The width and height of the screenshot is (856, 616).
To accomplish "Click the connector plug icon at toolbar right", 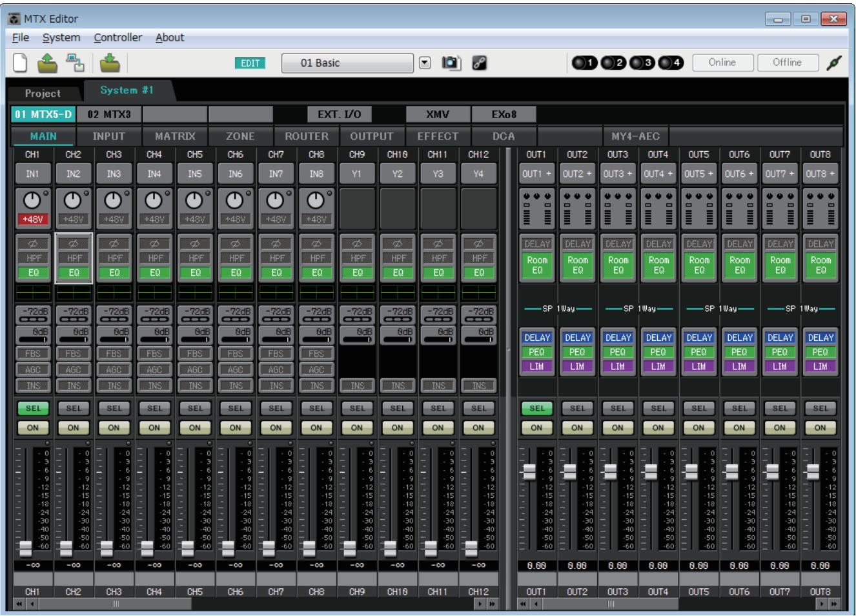I will point(835,63).
